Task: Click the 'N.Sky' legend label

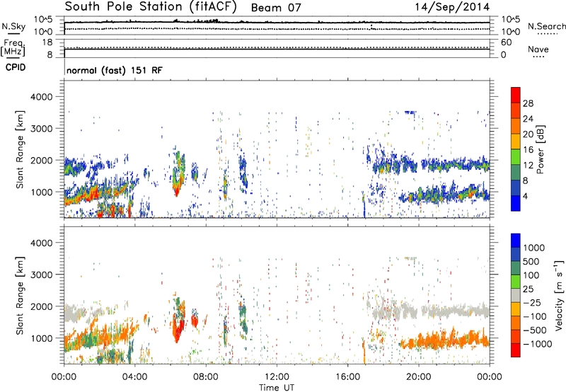Action: point(13,26)
